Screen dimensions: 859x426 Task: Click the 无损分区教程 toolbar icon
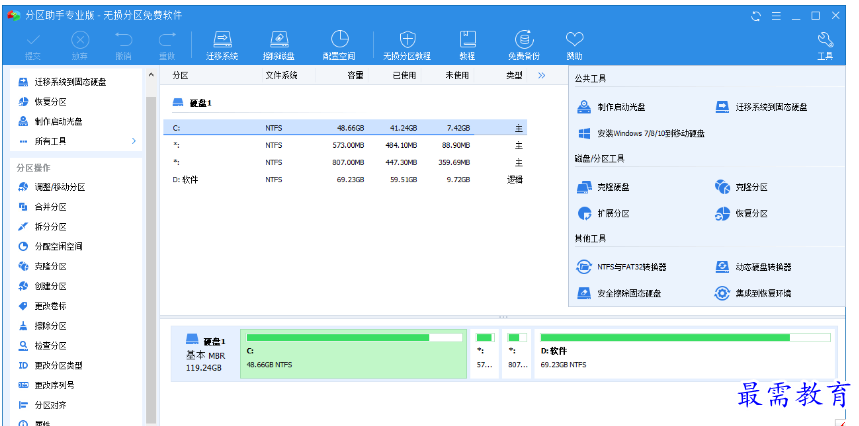[x=407, y=43]
